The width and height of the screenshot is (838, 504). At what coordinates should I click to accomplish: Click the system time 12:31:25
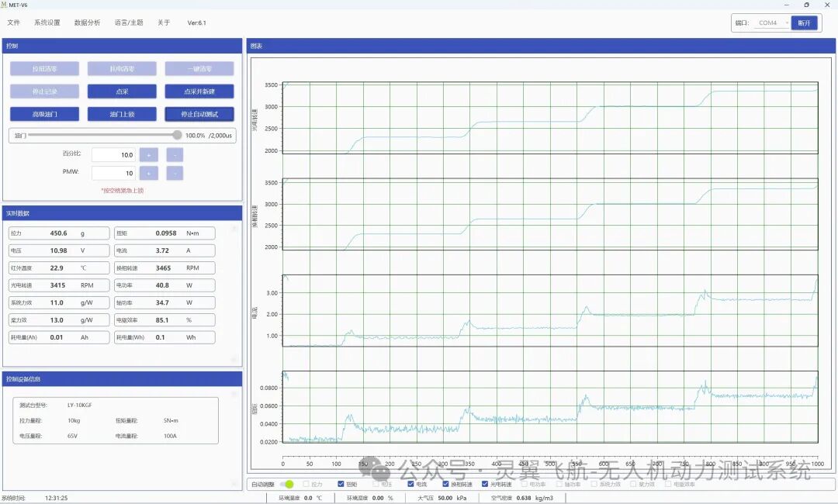pos(56,498)
